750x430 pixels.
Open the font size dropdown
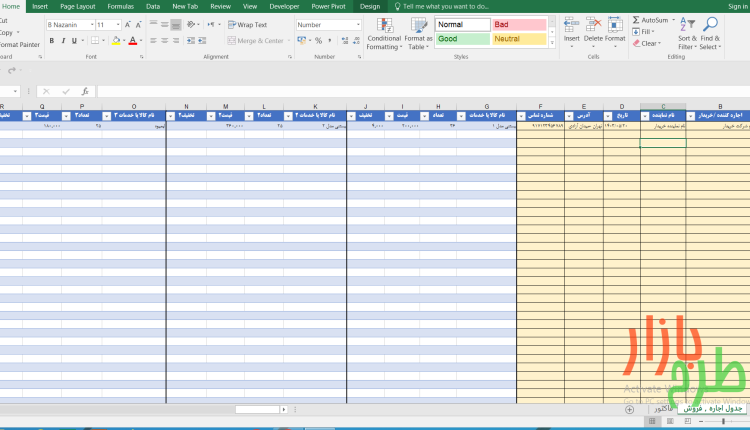click(118, 24)
